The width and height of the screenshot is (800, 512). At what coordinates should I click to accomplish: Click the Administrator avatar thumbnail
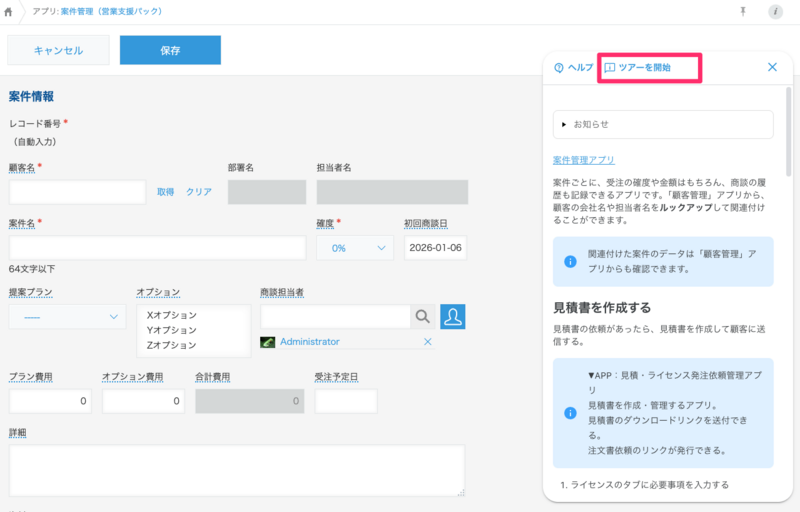tap(267, 342)
